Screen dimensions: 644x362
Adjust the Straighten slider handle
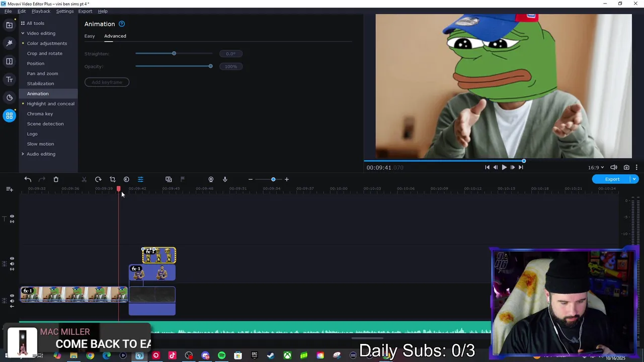174,53
